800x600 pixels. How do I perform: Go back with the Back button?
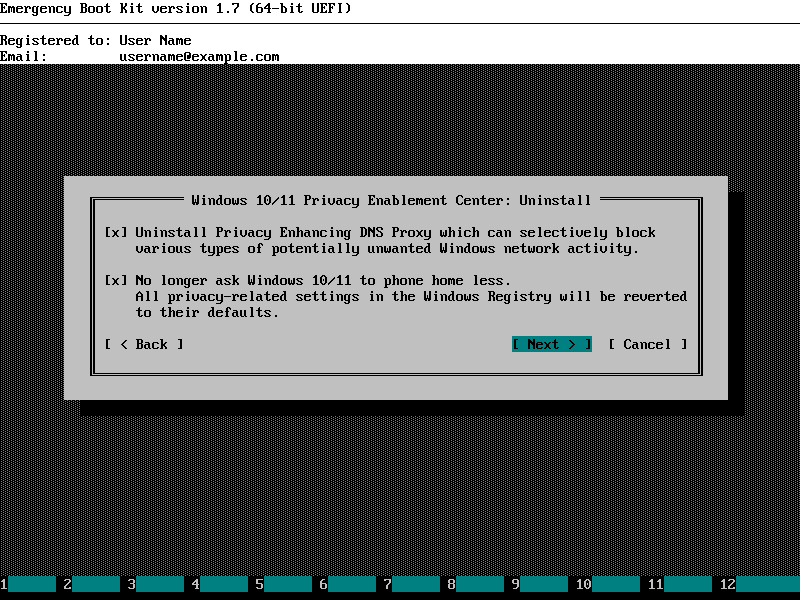tap(144, 344)
